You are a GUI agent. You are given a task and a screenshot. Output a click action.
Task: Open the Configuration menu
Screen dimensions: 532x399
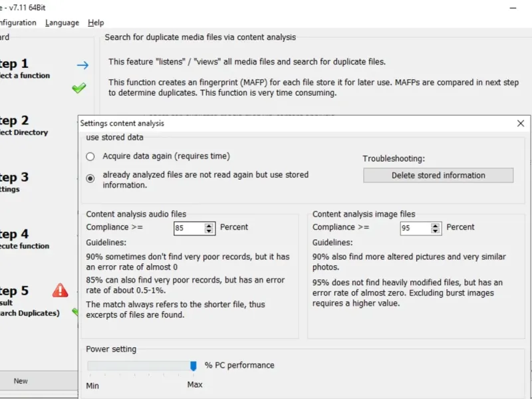pyautogui.click(x=18, y=23)
